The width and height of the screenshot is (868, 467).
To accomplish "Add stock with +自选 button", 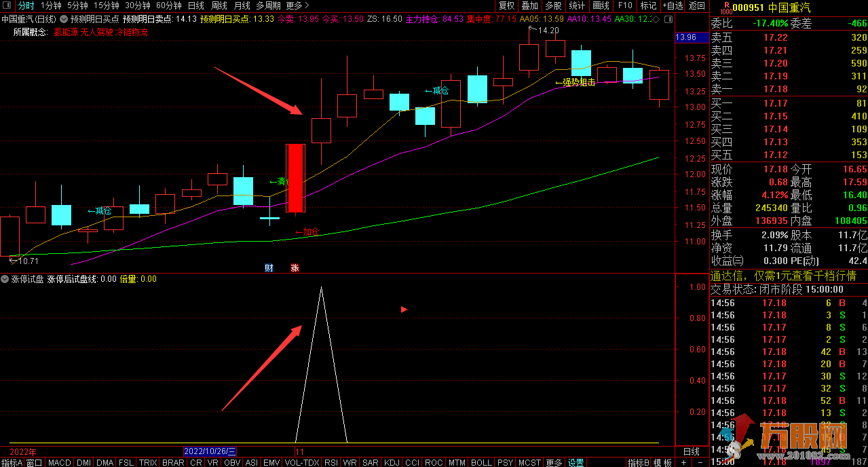I will [672, 5].
